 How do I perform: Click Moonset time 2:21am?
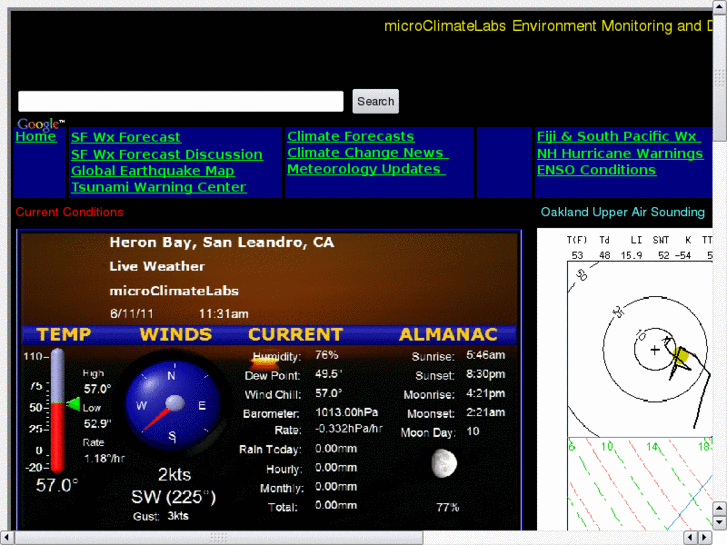[x=485, y=412]
